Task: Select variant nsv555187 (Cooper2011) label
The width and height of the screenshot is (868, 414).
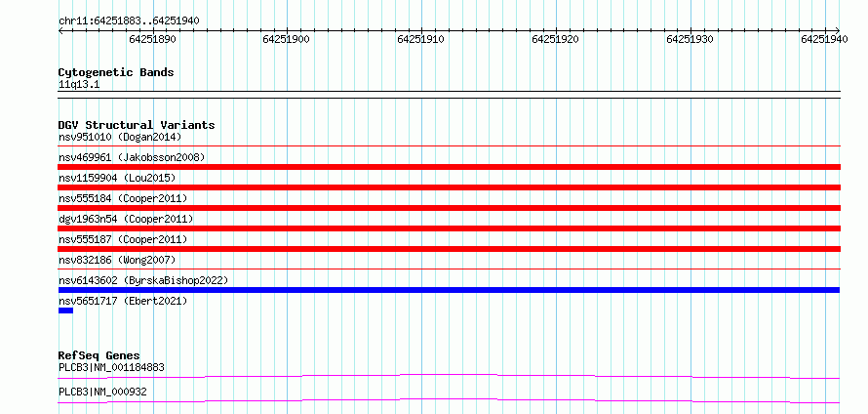Action: pos(123,239)
